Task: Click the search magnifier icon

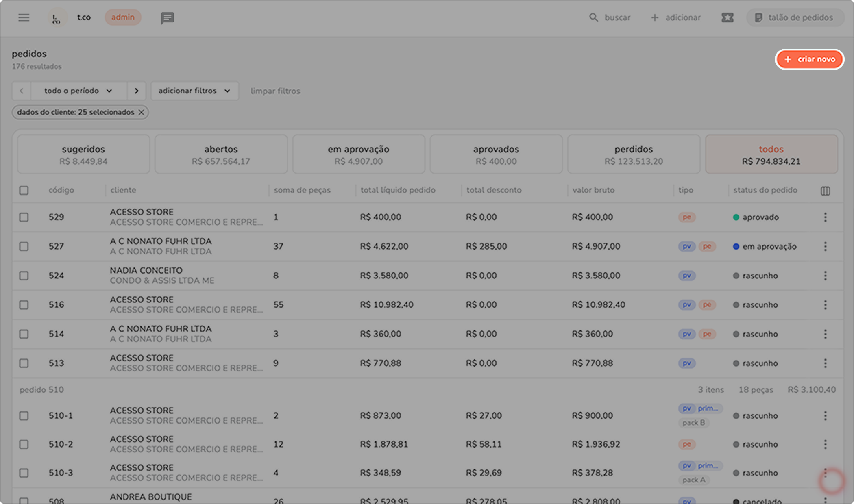Action: coord(594,17)
